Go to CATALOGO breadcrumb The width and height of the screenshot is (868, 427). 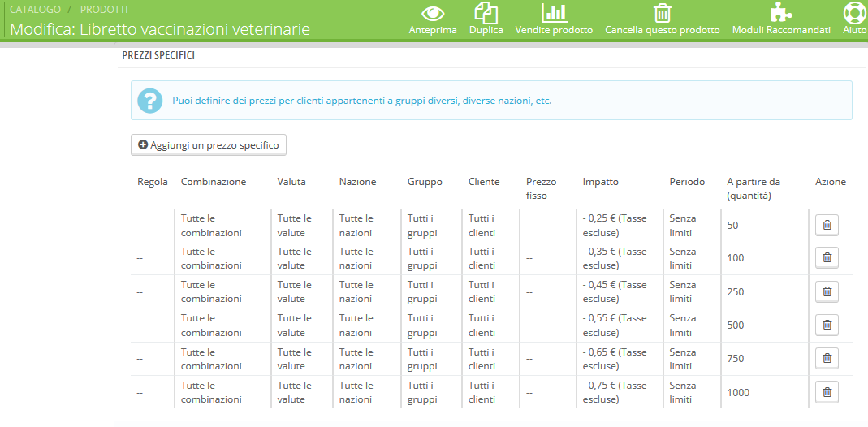36,10
